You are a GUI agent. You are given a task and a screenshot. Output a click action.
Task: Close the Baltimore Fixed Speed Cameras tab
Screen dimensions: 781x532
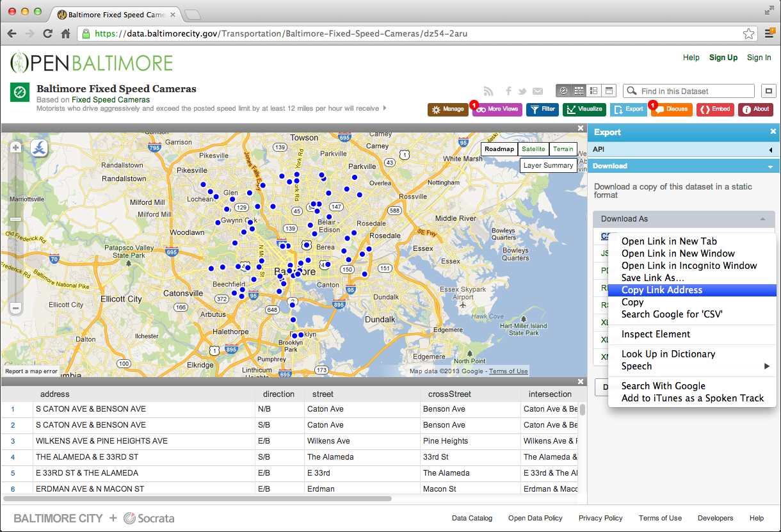coord(174,13)
